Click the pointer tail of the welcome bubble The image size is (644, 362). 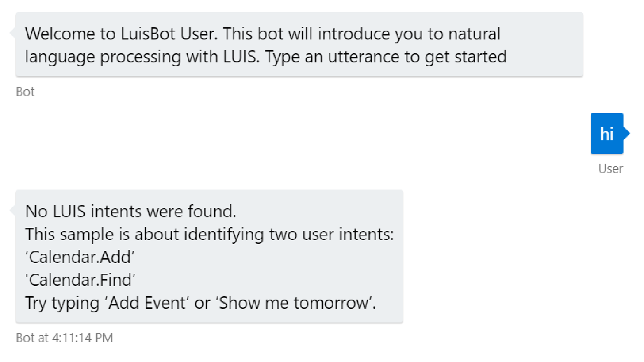pos(13,33)
